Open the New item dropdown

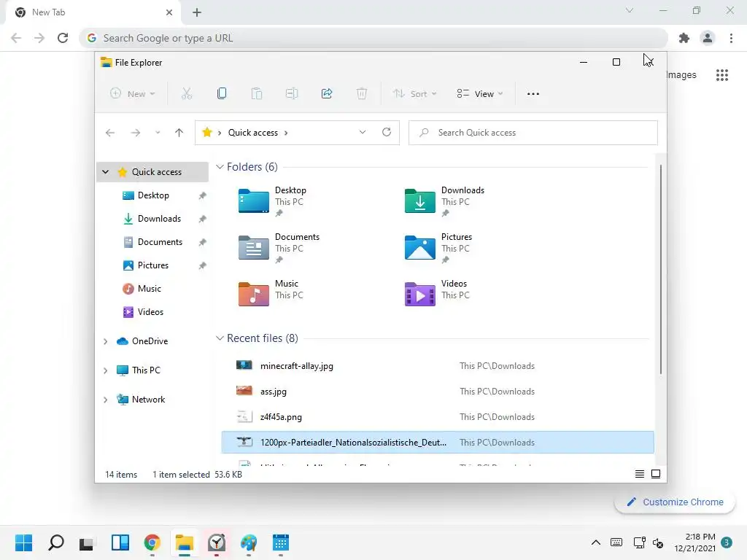click(x=133, y=94)
